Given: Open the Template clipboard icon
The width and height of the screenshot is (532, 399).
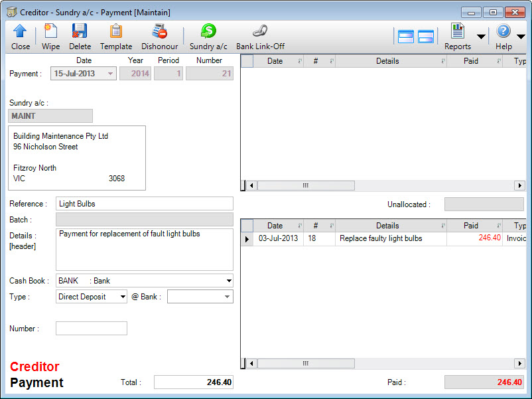Looking at the screenshot, I should pyautogui.click(x=116, y=32).
